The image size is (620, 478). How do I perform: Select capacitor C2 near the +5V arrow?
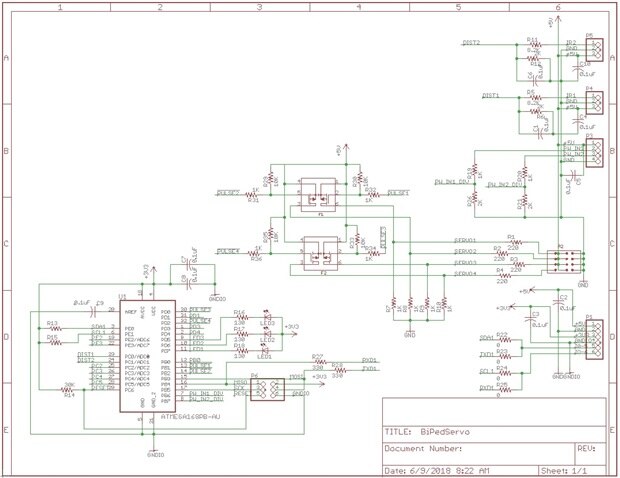point(558,302)
